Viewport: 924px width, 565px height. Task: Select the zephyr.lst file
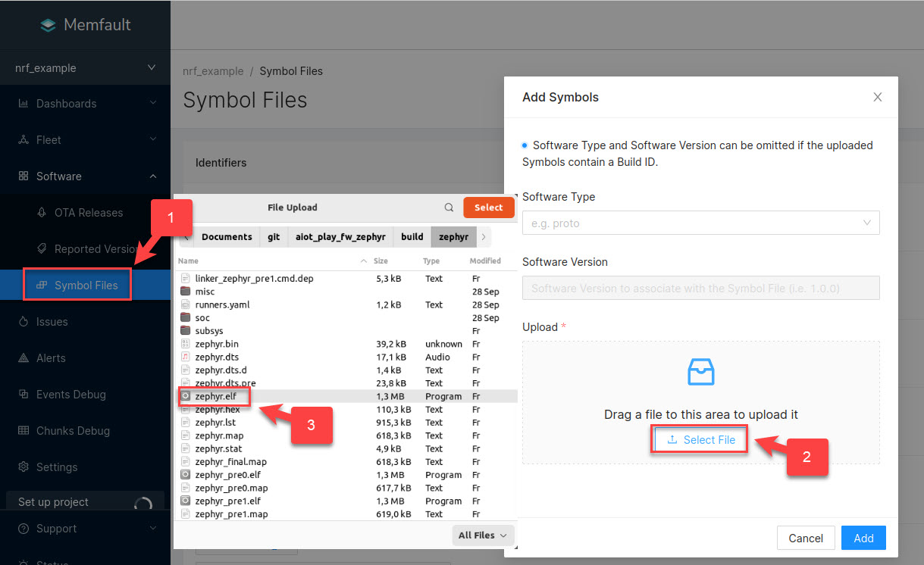click(346, 423)
